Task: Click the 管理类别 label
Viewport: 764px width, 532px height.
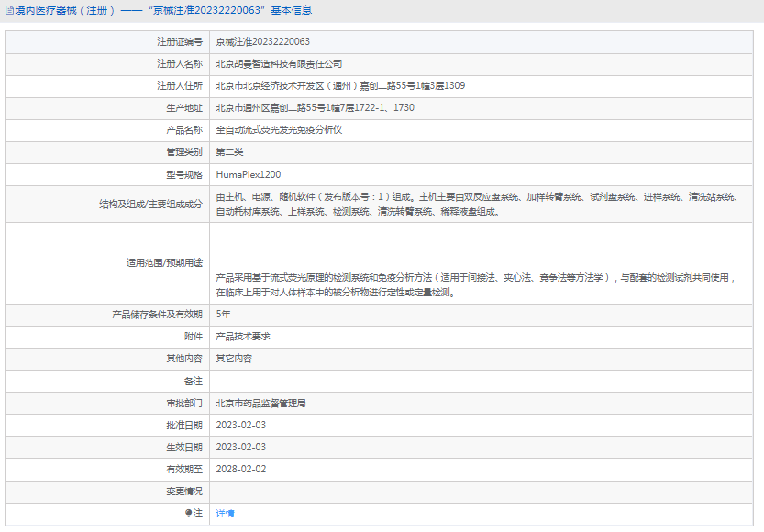Action: point(184,152)
